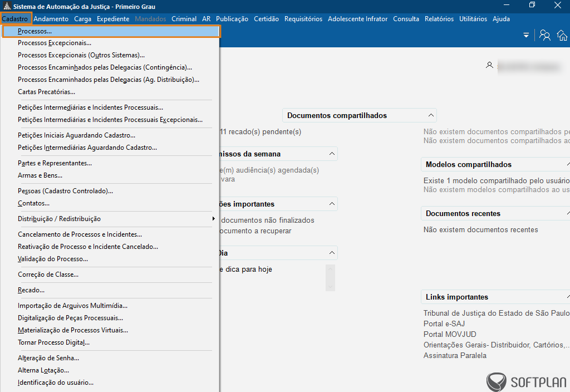Open the Expediente menu
Viewport: 570px width, 392px height.
(113, 19)
